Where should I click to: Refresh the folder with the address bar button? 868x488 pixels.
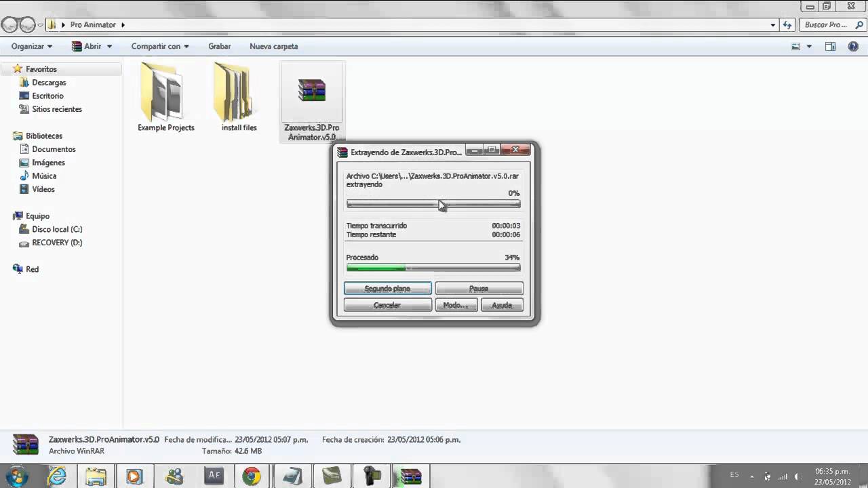[787, 25]
